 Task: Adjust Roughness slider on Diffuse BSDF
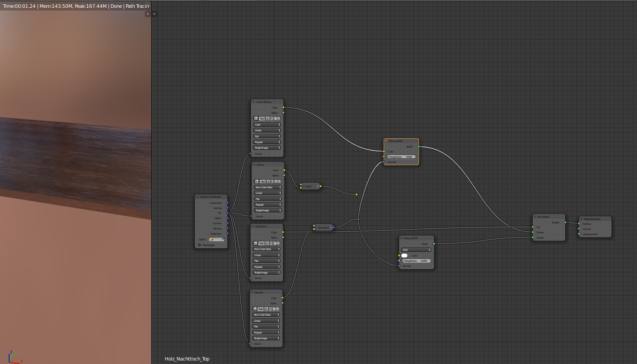pos(401,157)
